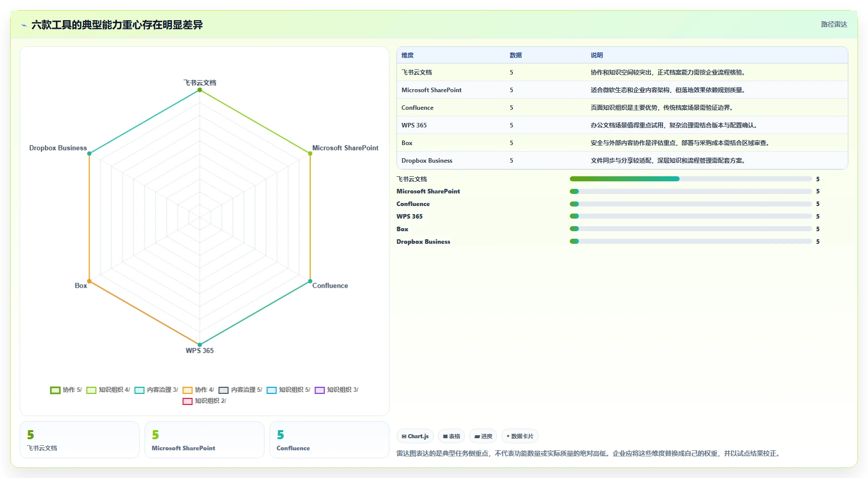Click the Dropbox Business radar axis label
Image resolution: width=868 pixels, height=478 pixels.
(58, 148)
